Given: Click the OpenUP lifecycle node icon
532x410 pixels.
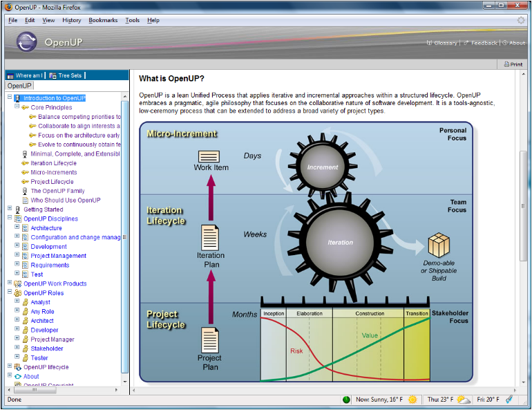Looking at the screenshot, I should 18,367.
